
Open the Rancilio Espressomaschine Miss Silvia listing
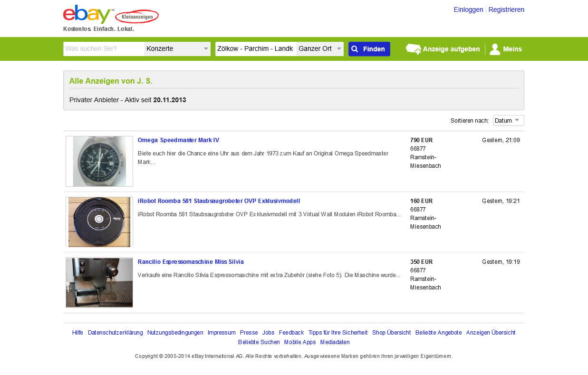pos(191,262)
